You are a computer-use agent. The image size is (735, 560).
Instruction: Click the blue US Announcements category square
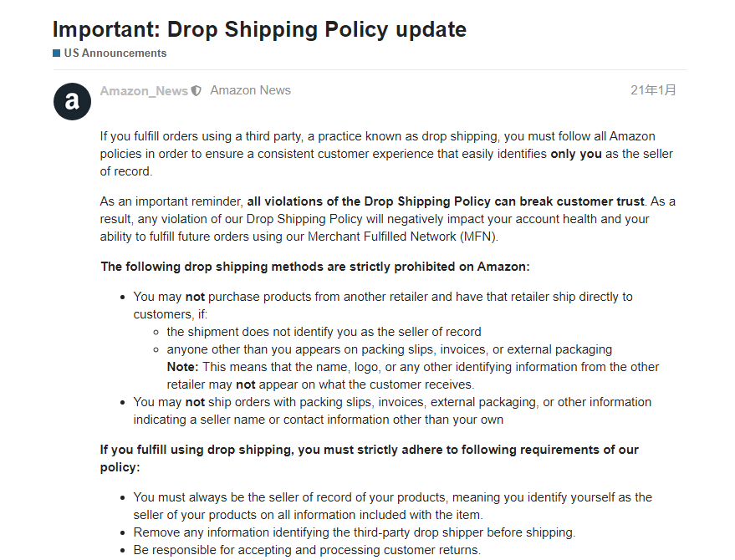[x=57, y=53]
